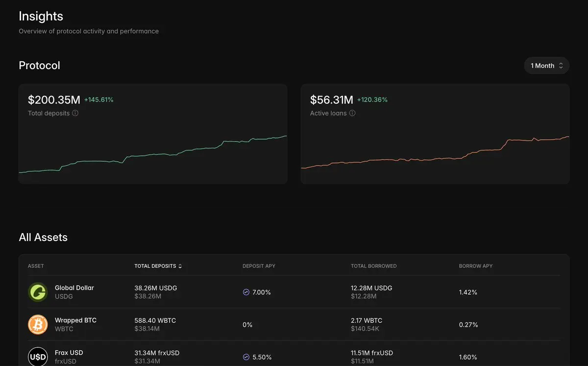Click the Deposit APY column header
Screen dimensions: 588x366
[x=259, y=266]
